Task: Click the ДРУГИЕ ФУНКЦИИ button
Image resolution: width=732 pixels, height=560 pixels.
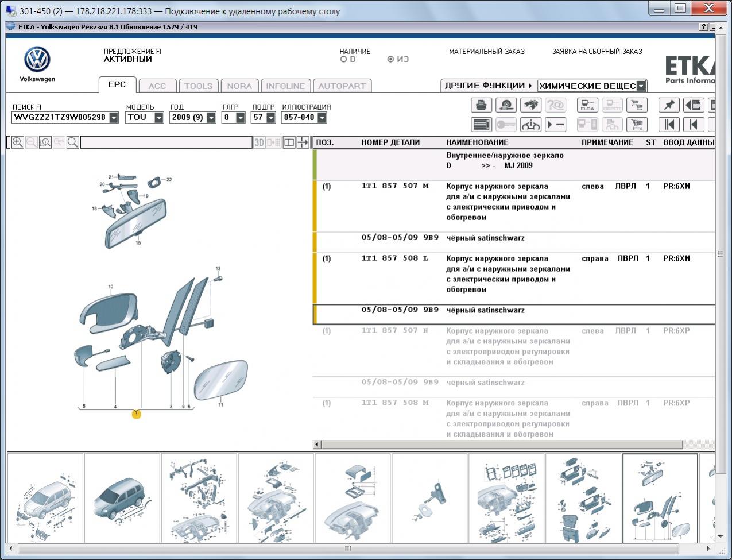Action: (x=489, y=86)
